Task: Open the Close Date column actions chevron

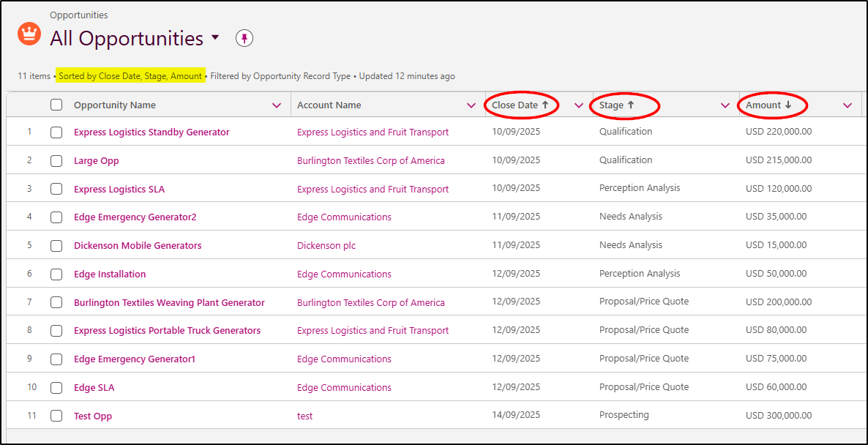Action: coord(579,105)
